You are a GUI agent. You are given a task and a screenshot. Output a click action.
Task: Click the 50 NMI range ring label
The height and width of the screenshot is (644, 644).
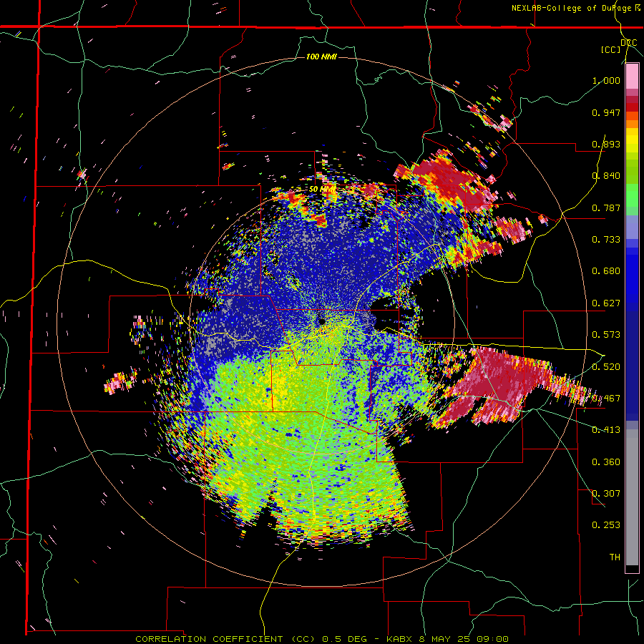(x=322, y=190)
